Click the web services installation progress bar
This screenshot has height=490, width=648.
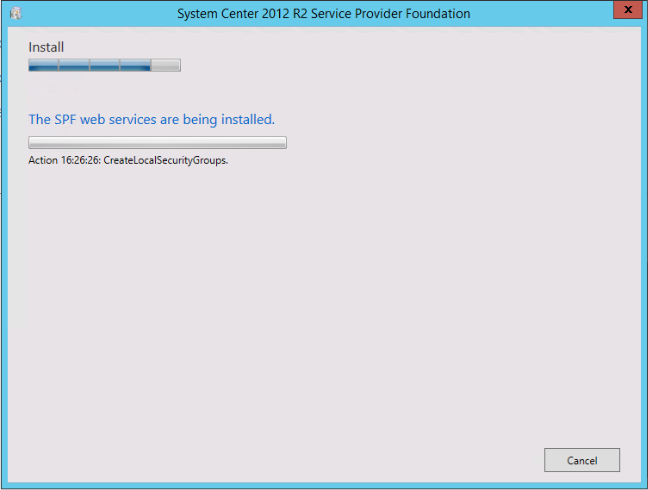157,143
